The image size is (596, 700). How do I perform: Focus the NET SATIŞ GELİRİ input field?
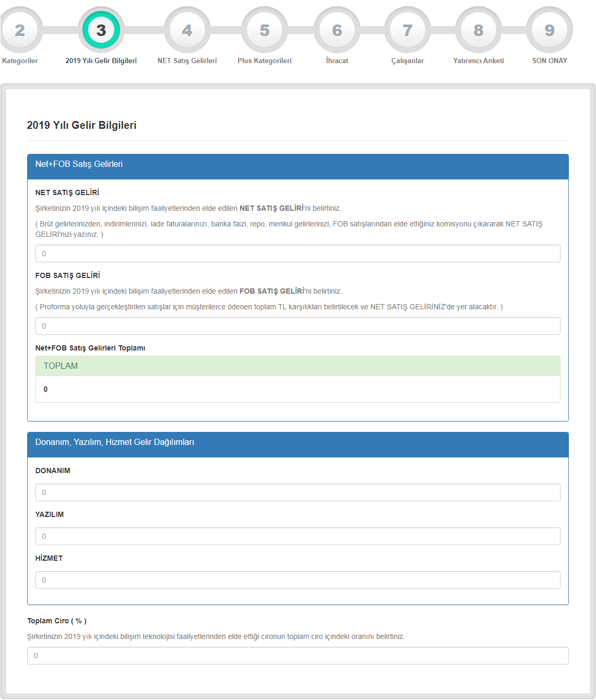(297, 254)
